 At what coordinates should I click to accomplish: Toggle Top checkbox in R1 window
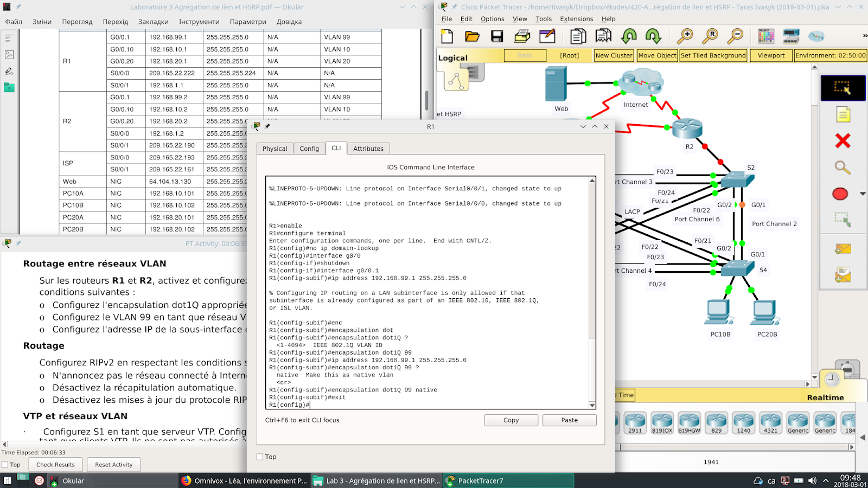(260, 457)
